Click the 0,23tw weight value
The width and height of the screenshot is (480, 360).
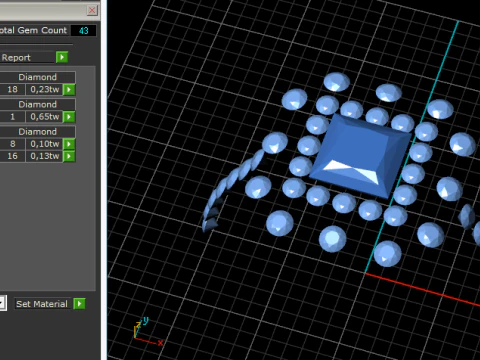click(x=44, y=89)
